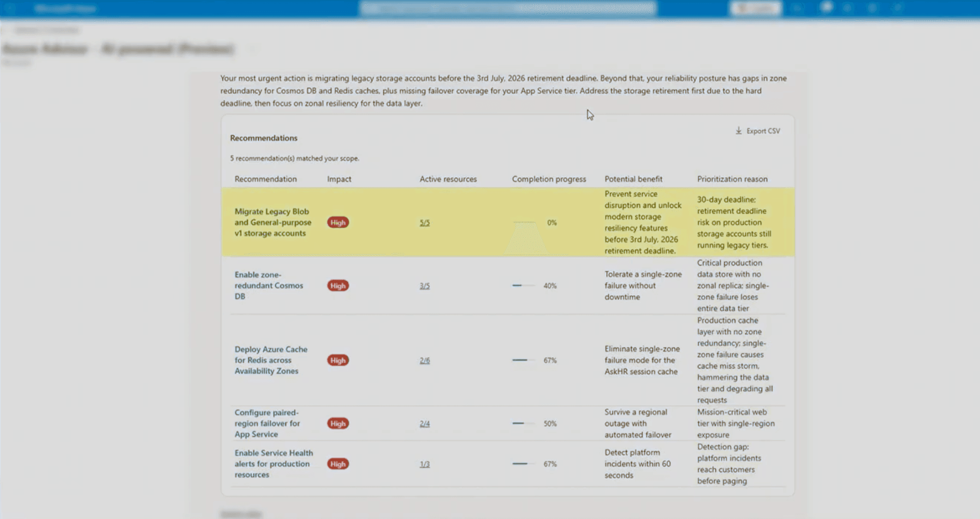Screen dimensions: 980x519
Task: Click the summary paragraph about storage retirement
Action: 503,91
